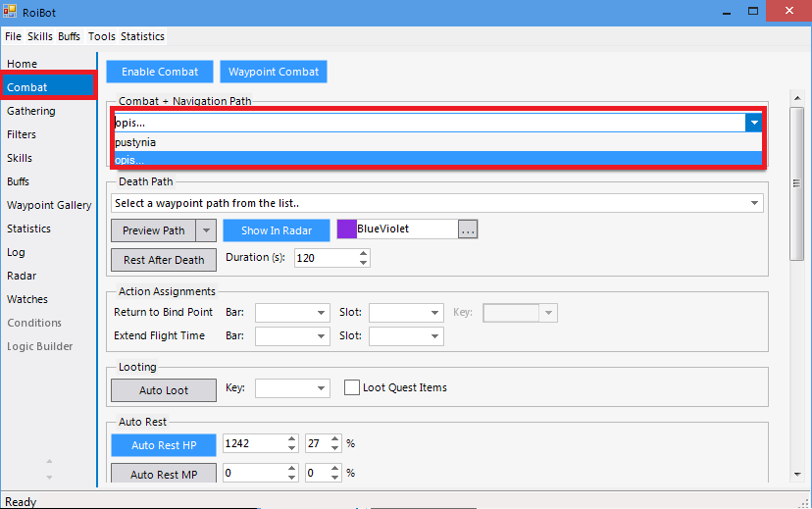This screenshot has width=812, height=509.
Task: Minimize the RoiBot window
Action: [x=727, y=12]
